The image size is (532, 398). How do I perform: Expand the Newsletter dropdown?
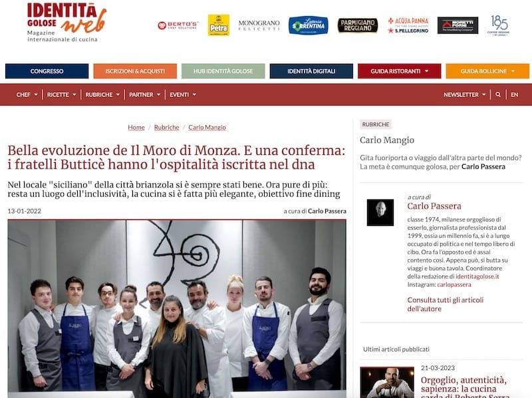click(464, 94)
